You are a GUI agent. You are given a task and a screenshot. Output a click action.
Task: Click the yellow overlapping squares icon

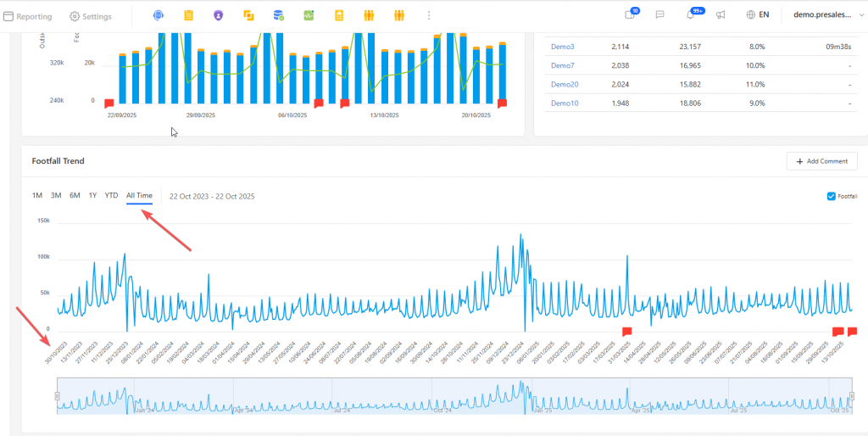pyautogui.click(x=248, y=15)
